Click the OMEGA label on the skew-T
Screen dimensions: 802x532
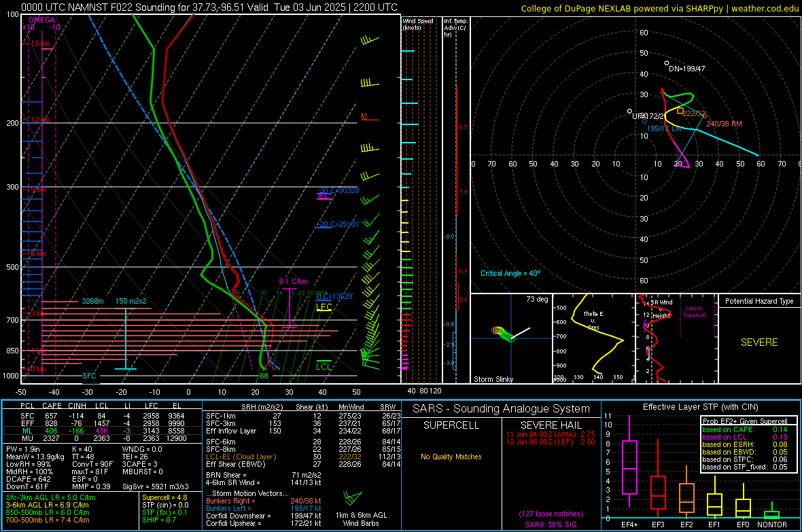click(x=41, y=20)
